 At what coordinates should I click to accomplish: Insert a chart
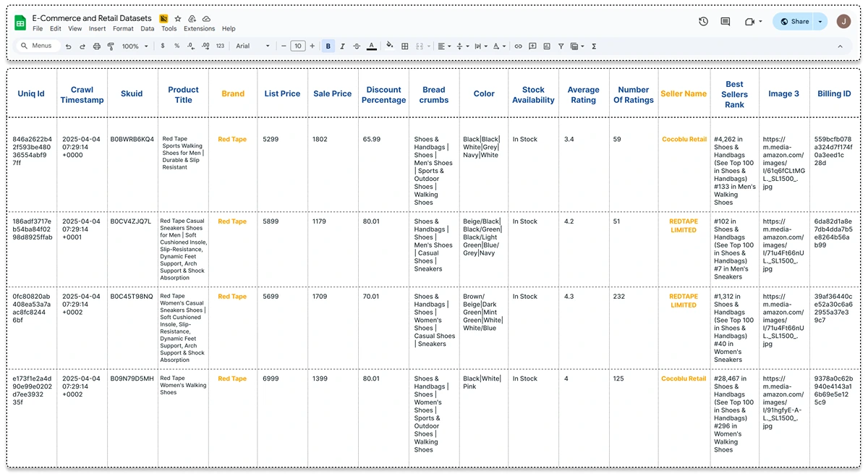[x=547, y=46]
